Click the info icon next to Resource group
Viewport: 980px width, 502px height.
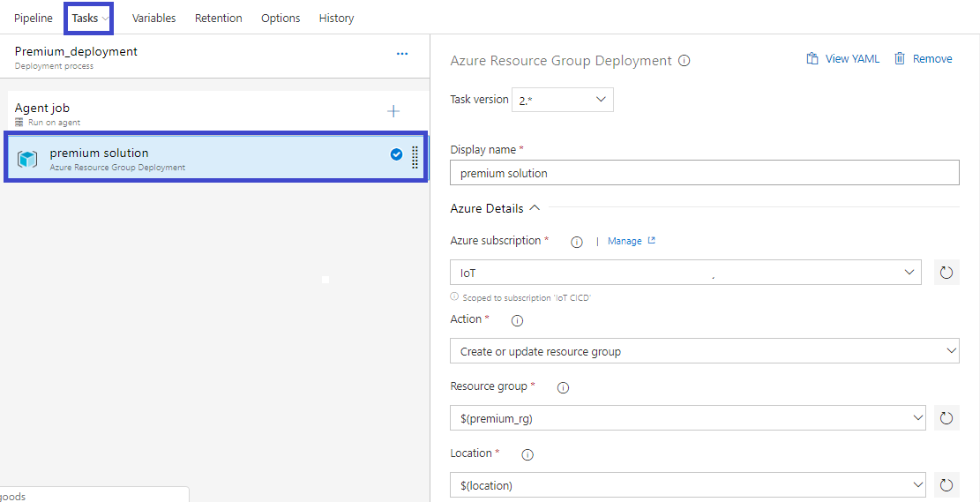coord(563,387)
